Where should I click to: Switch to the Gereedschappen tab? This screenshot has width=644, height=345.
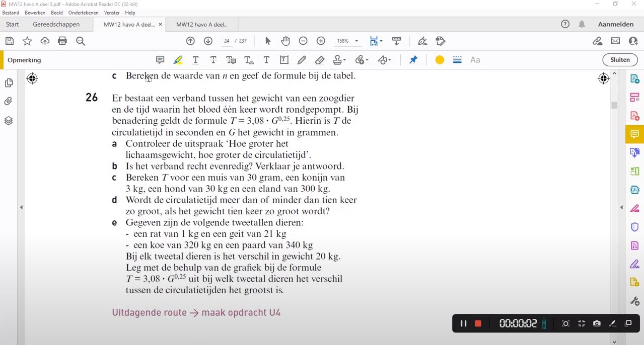coord(56,24)
